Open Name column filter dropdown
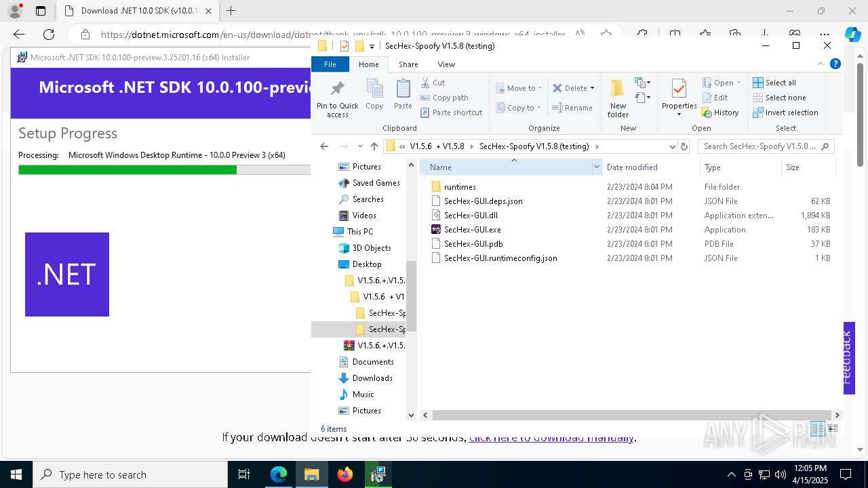The image size is (868, 488). tap(597, 167)
